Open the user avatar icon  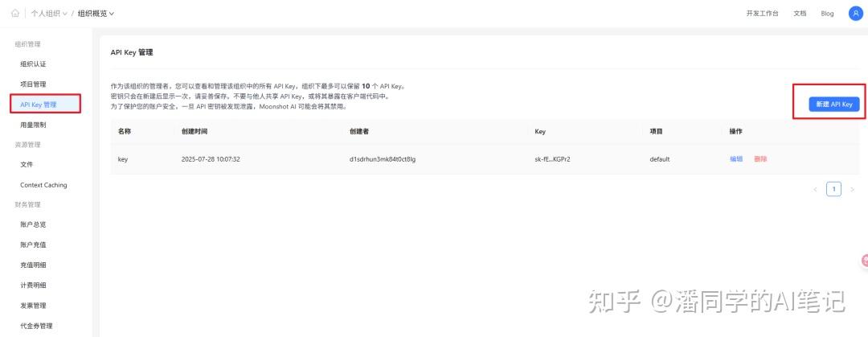(x=855, y=14)
